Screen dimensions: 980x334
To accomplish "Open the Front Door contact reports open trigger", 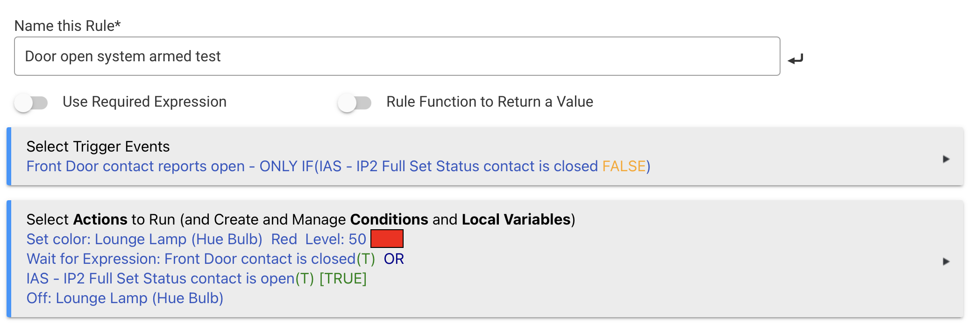I will click(x=338, y=166).
